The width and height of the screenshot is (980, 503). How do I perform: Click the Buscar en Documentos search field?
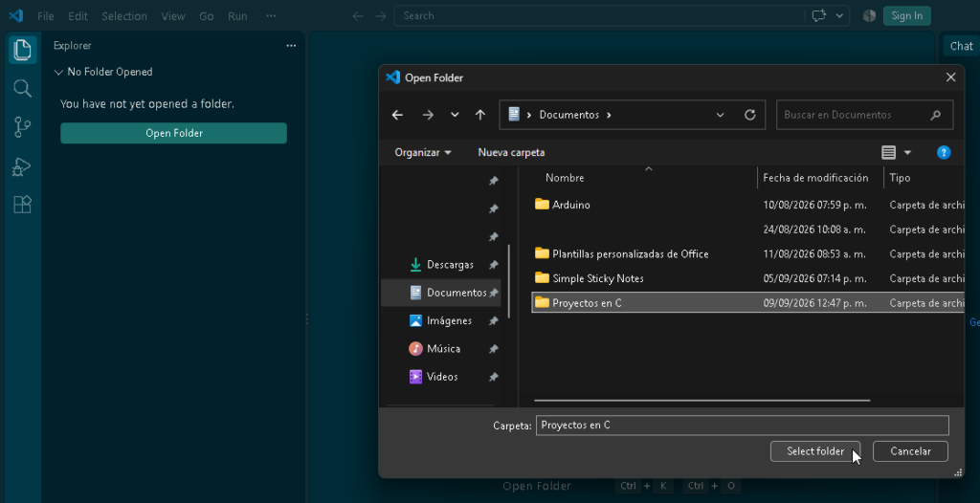(x=864, y=115)
